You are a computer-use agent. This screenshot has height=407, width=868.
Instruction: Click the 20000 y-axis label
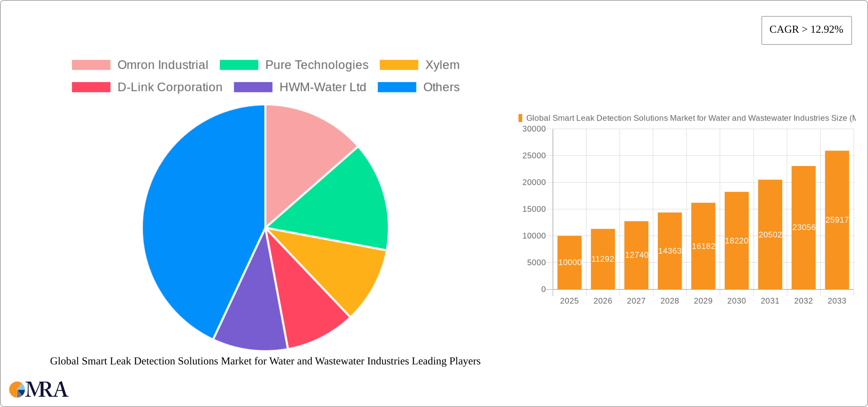click(534, 182)
